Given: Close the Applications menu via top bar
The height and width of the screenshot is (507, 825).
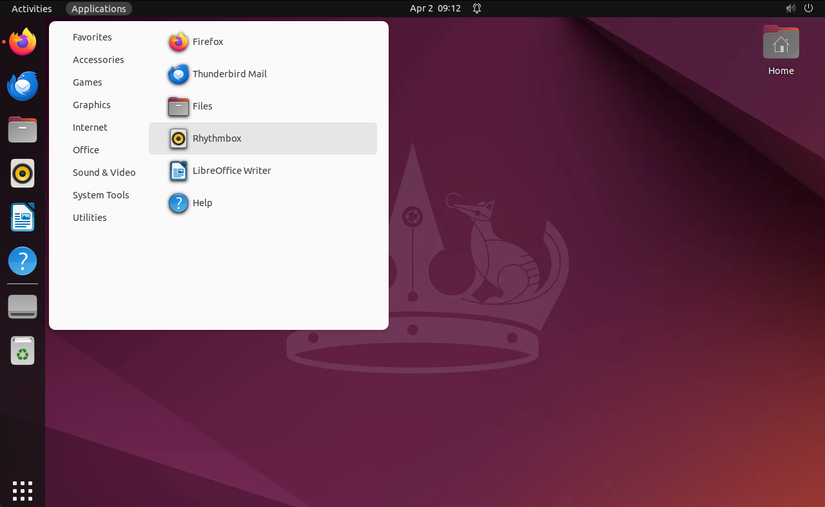Looking at the screenshot, I should (99, 8).
